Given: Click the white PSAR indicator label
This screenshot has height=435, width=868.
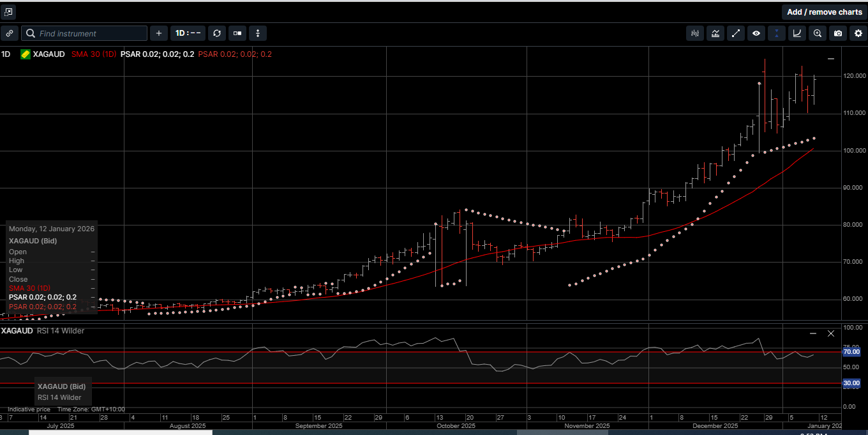Looking at the screenshot, I should coord(157,54).
